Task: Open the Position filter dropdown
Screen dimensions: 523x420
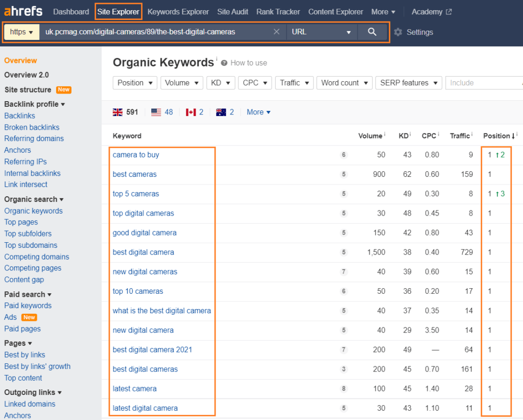Action: (x=135, y=83)
